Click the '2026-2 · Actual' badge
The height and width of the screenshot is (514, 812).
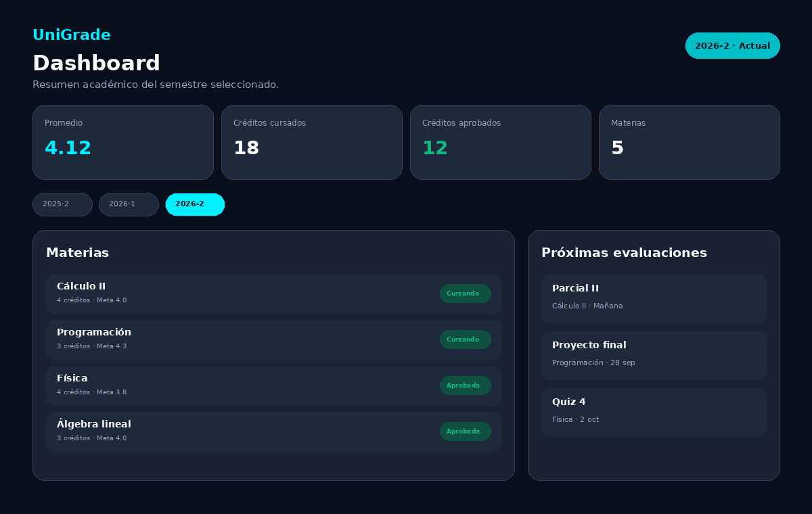733,46
